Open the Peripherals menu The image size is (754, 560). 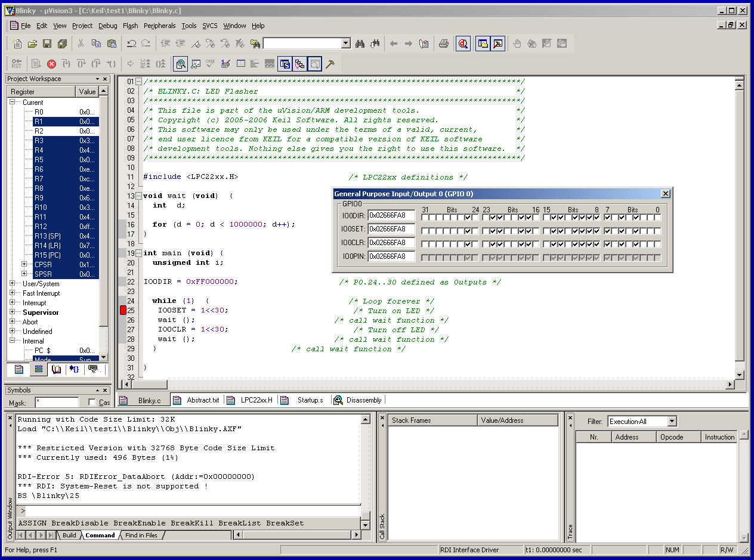(x=159, y=26)
